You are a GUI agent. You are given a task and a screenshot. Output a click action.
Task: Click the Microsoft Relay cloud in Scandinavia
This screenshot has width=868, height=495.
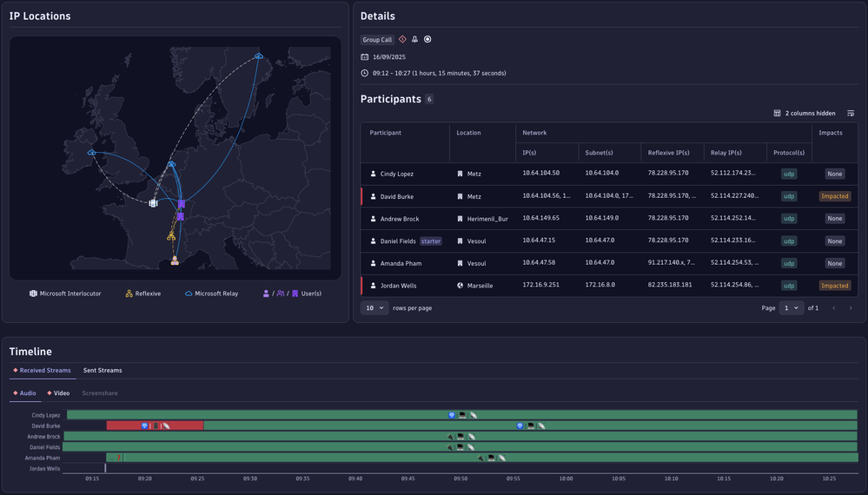pos(259,56)
